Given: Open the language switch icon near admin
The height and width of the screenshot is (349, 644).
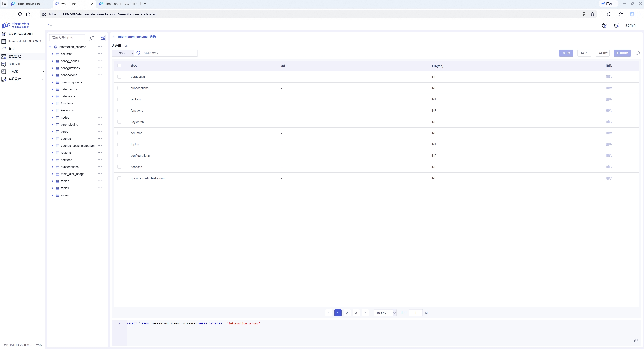Looking at the screenshot, I should [x=617, y=25].
